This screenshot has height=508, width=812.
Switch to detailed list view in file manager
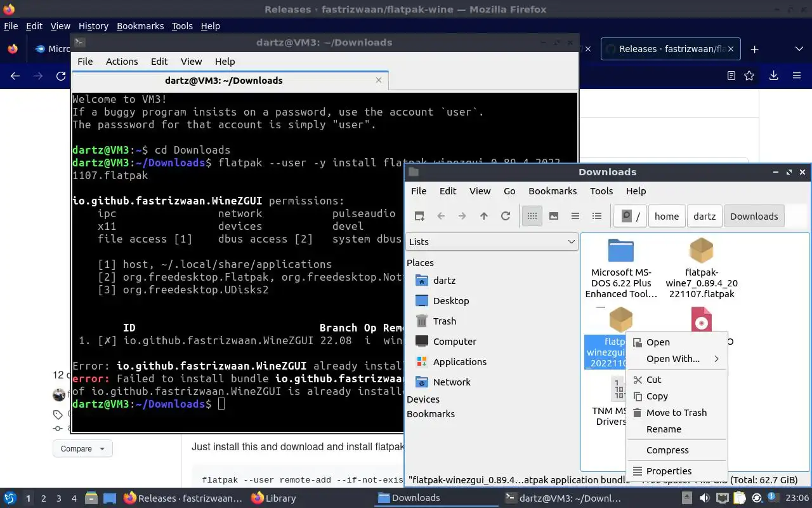click(597, 216)
